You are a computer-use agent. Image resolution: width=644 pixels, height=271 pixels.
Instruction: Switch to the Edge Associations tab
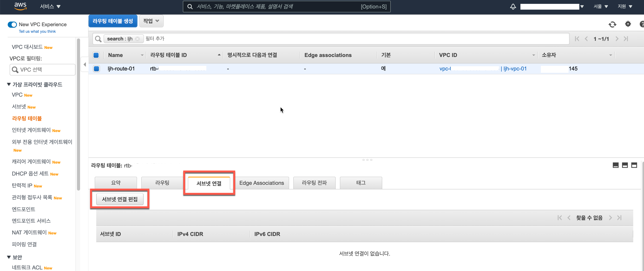pyautogui.click(x=262, y=183)
